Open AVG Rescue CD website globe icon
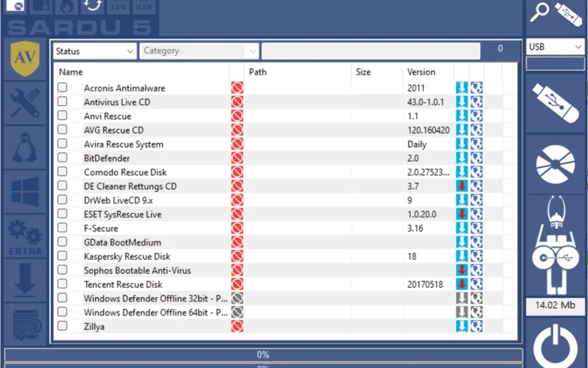Image resolution: width=588 pixels, height=368 pixels. click(x=477, y=130)
